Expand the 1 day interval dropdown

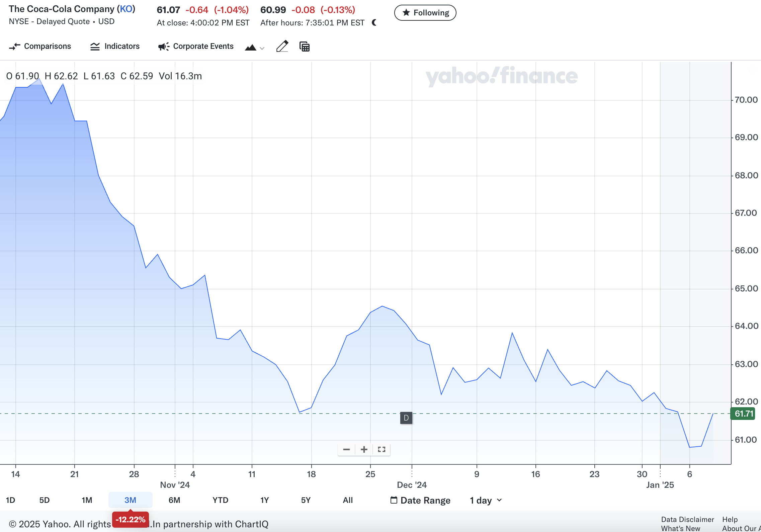[x=486, y=500]
